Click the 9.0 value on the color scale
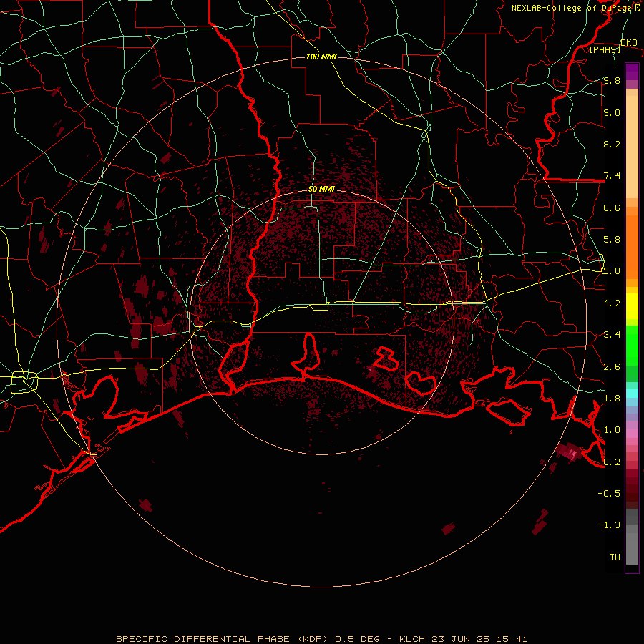 (612, 112)
